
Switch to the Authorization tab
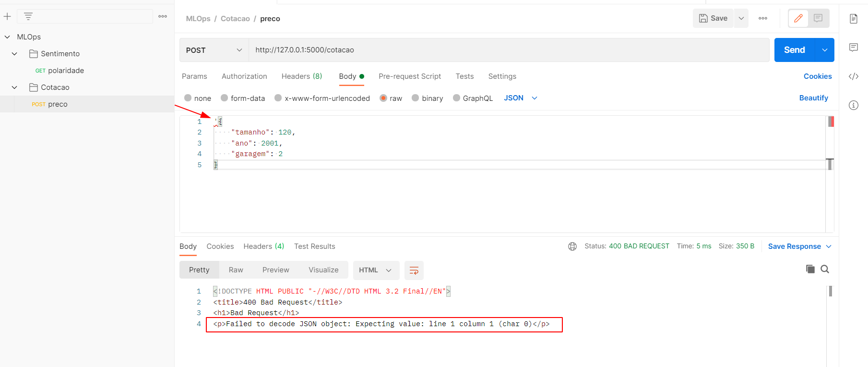point(244,76)
